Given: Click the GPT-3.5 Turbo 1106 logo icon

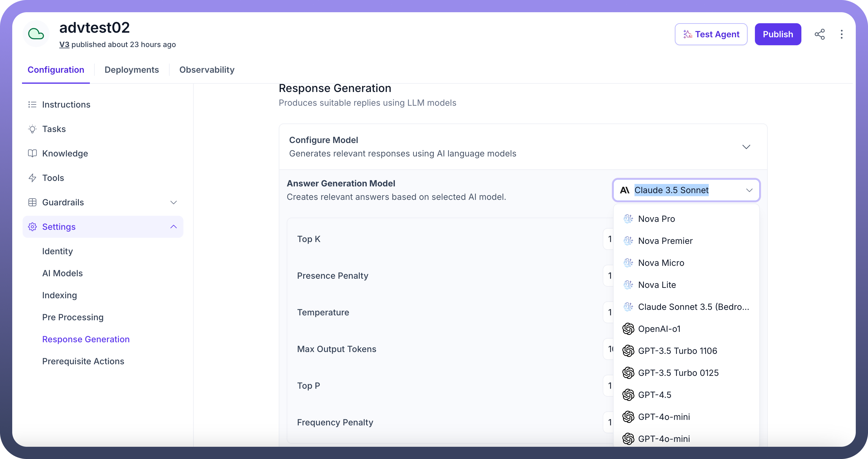Looking at the screenshot, I should (628, 351).
